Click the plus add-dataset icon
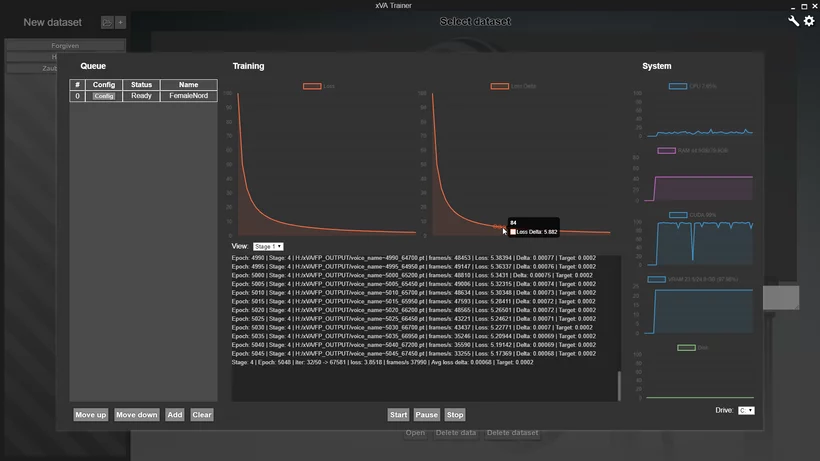 [x=120, y=22]
